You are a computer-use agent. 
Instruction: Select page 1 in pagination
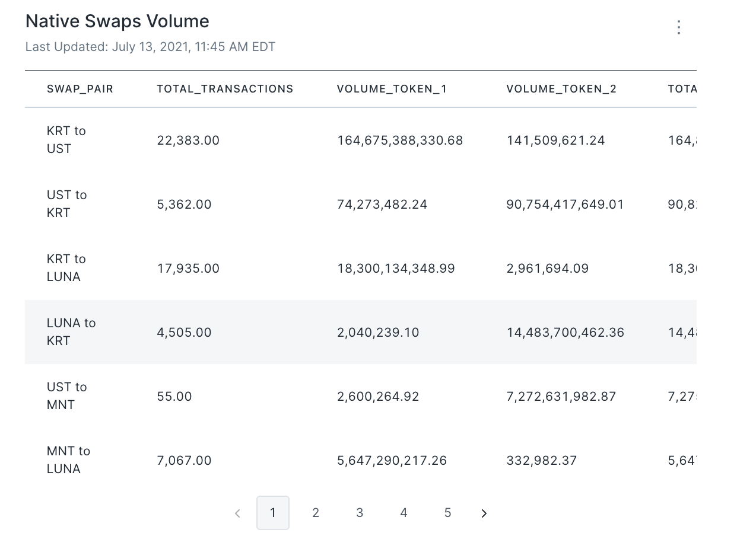coord(273,513)
